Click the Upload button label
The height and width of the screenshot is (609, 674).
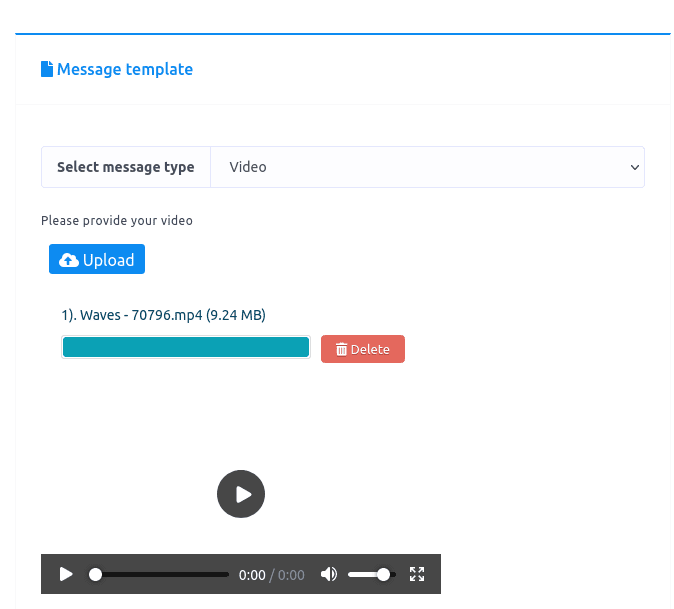(x=108, y=260)
